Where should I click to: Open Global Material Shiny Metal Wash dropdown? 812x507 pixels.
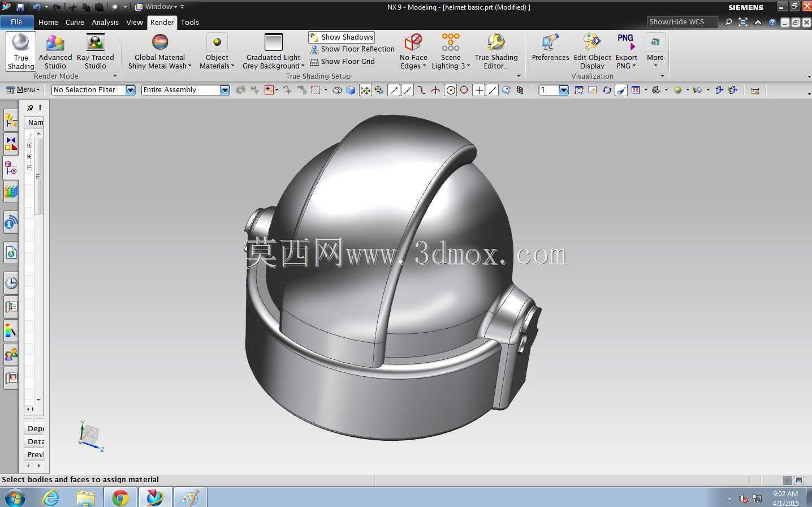point(159,51)
